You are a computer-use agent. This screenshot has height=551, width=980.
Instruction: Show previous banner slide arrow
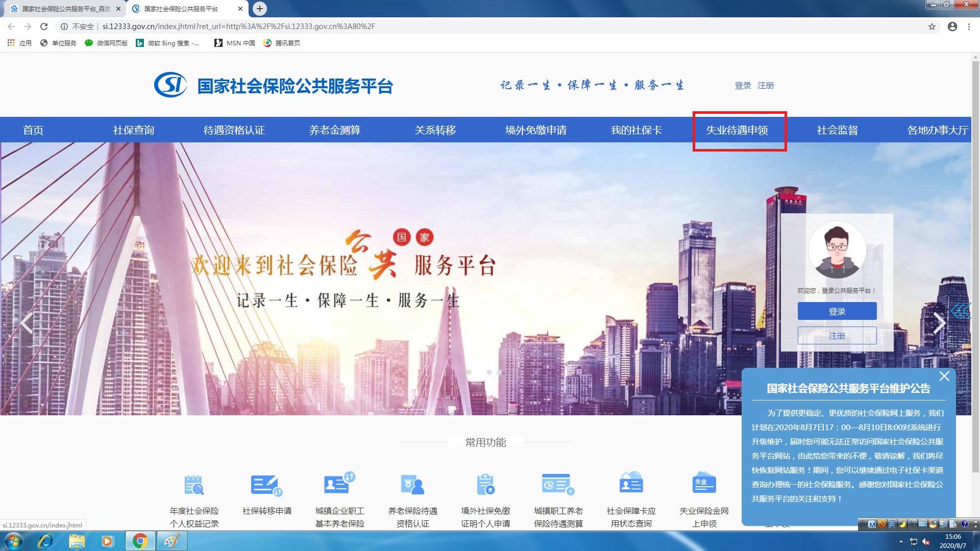coord(27,322)
